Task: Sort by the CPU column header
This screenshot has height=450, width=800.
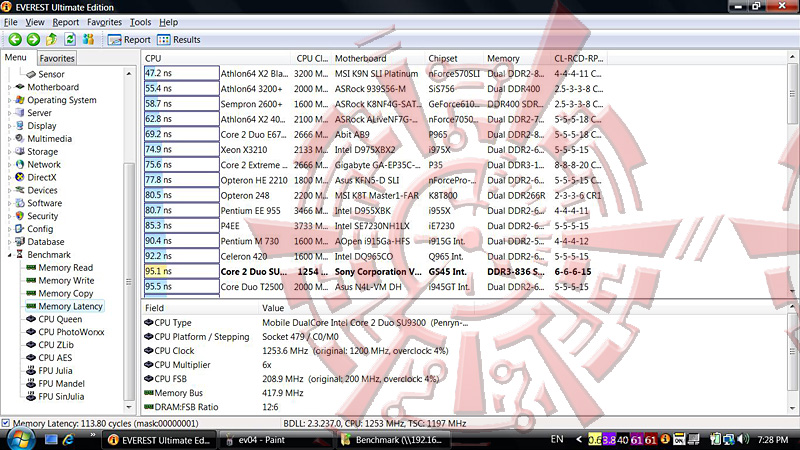Action: tap(216, 58)
